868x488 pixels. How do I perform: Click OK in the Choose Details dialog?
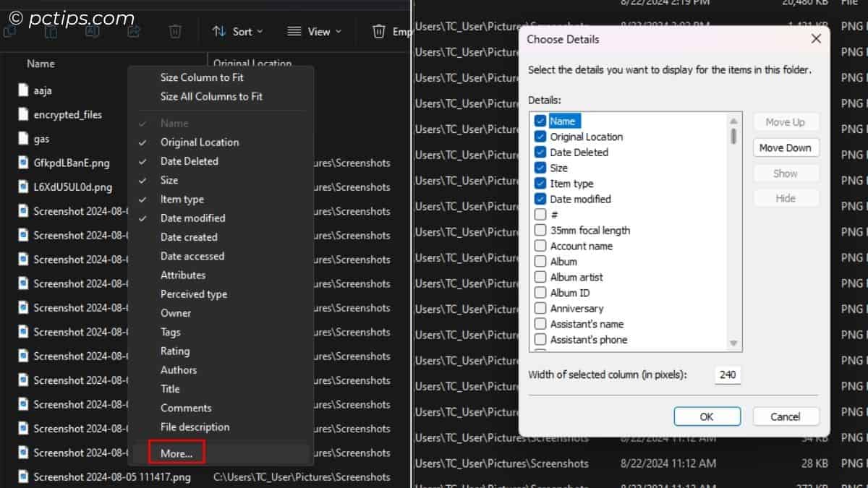(x=707, y=416)
